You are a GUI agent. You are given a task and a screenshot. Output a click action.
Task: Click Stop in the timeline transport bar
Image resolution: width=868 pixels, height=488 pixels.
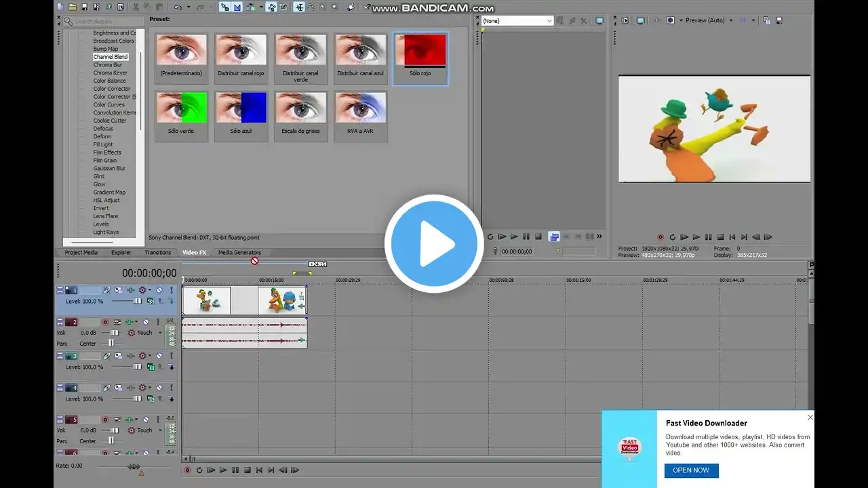[x=248, y=470]
